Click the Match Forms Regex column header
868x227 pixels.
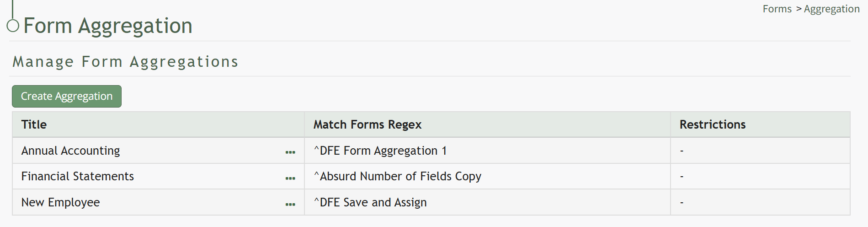(367, 124)
